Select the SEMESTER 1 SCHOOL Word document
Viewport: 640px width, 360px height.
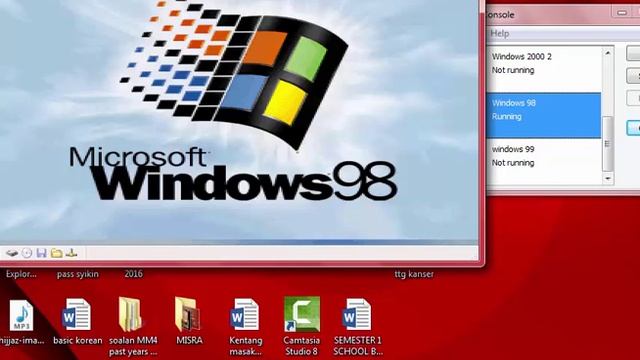358,327
